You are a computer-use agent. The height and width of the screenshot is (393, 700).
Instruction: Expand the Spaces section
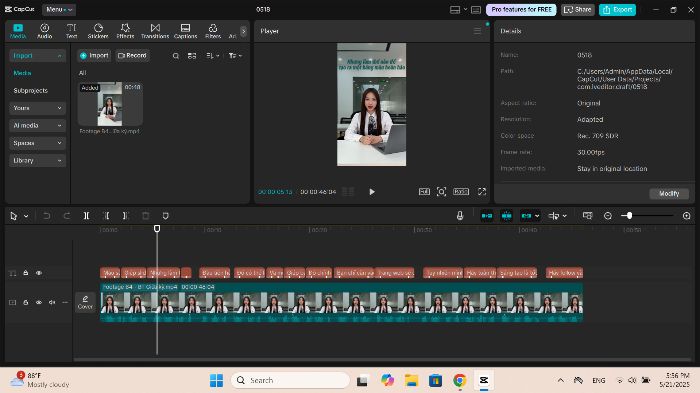37,143
